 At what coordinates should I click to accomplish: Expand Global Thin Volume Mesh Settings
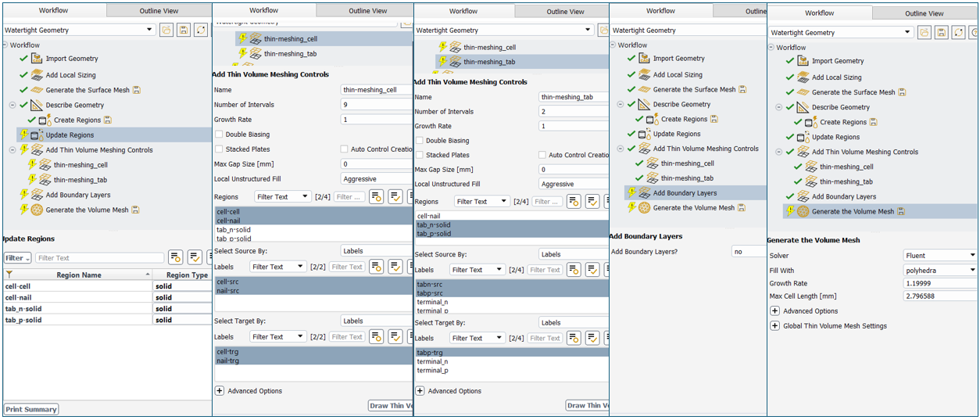(774, 325)
